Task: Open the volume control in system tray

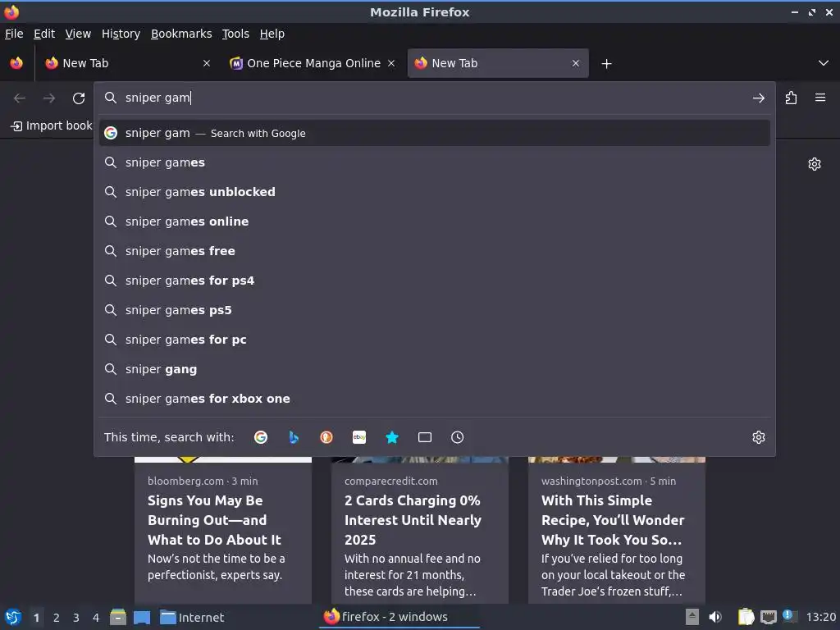Action: coord(715,617)
